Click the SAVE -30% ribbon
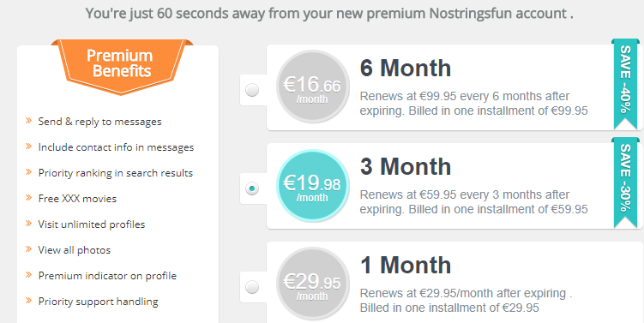644x323 pixels. click(x=625, y=182)
